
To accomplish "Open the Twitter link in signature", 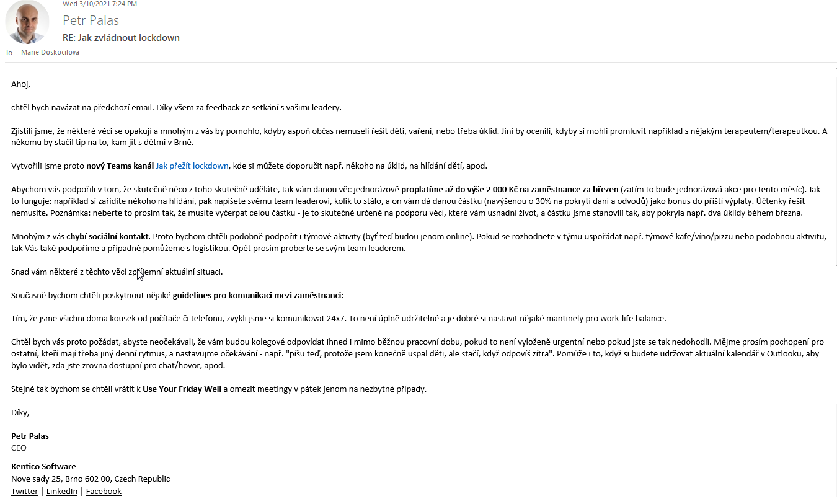I will click(25, 492).
